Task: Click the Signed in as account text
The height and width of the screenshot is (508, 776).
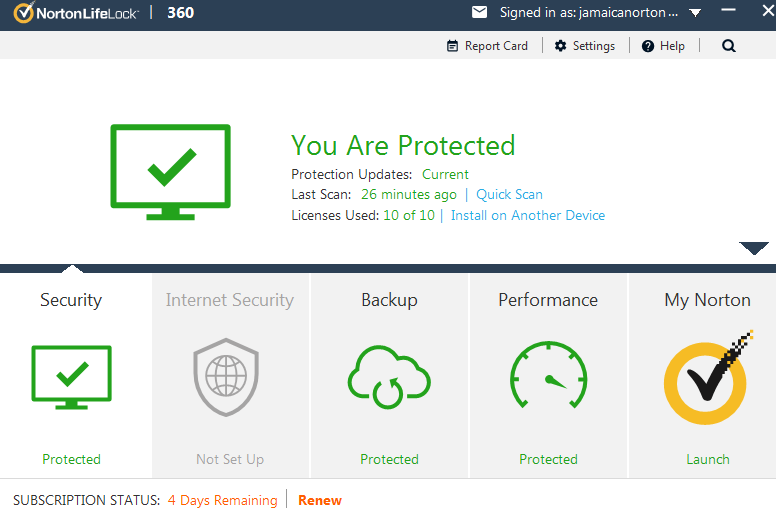Action: coord(588,12)
